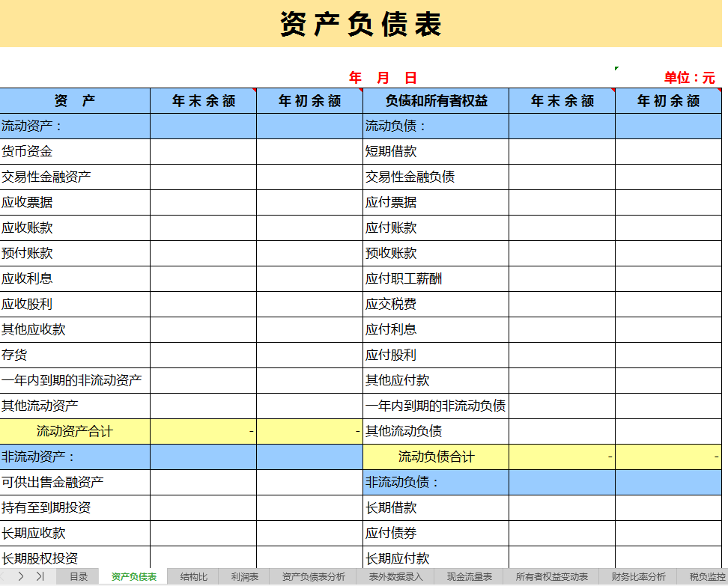The image size is (728, 586).
Task: Open the 目录 sheet tab
Action: tap(79, 577)
